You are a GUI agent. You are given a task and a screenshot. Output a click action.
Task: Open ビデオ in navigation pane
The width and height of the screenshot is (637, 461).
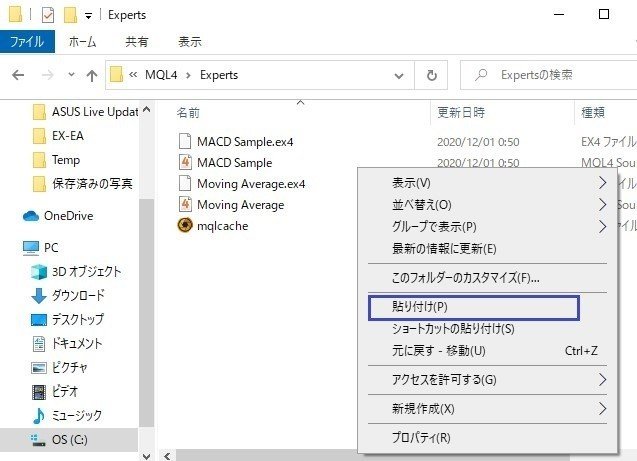tap(55, 392)
